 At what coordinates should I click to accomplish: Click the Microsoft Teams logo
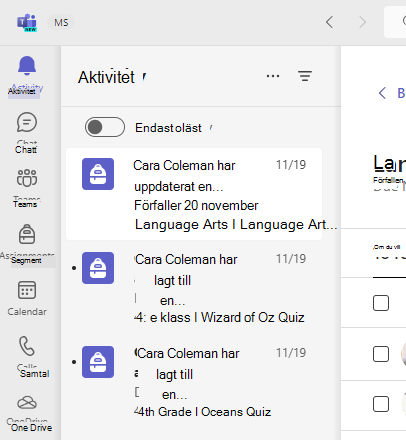[27, 23]
